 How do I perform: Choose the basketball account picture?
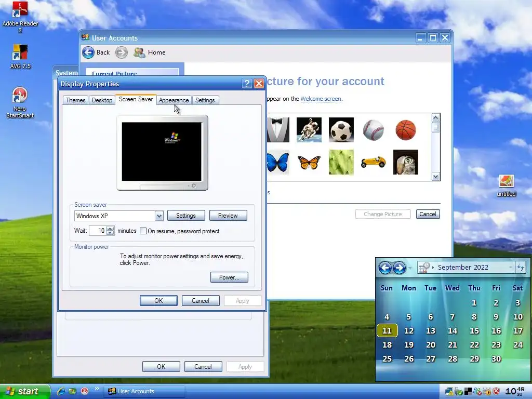point(405,130)
